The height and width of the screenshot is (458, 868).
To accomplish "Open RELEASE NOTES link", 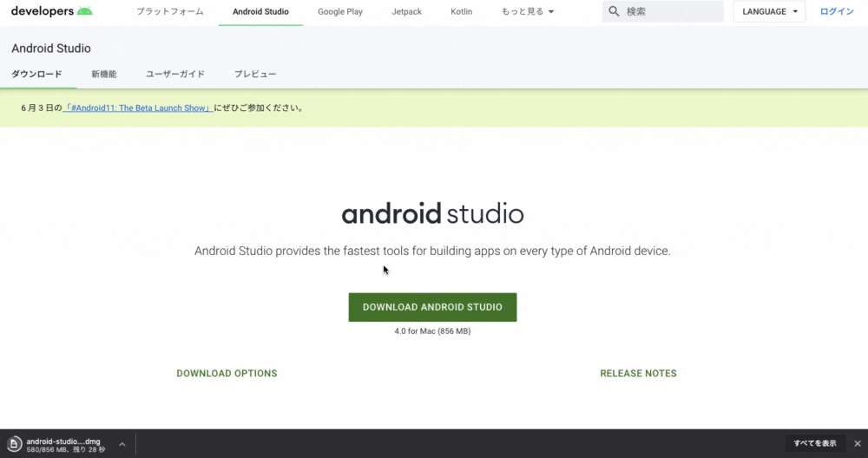I will pyautogui.click(x=638, y=373).
